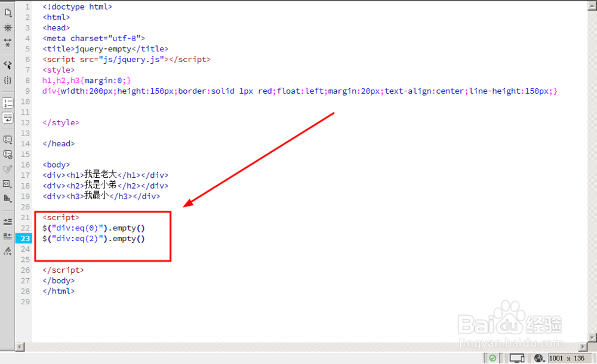Click the </style> closing tag
Screen dimensions: 597x364
click(x=61, y=122)
